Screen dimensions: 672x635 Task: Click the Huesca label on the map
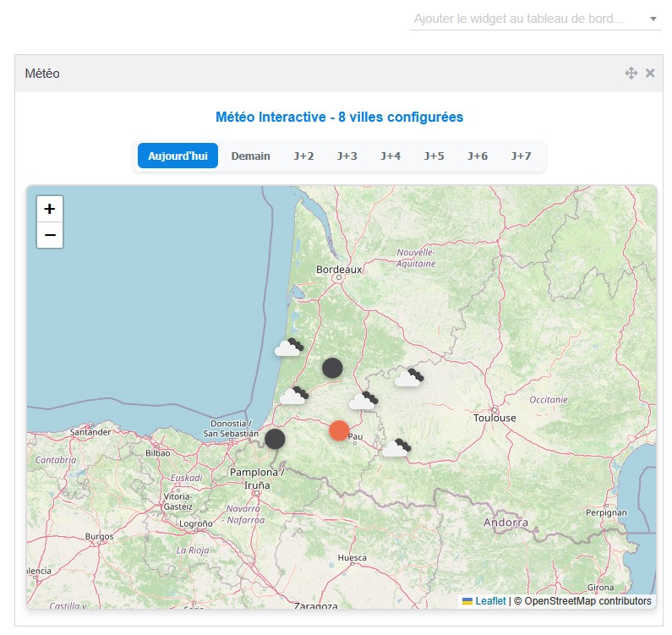(x=352, y=558)
